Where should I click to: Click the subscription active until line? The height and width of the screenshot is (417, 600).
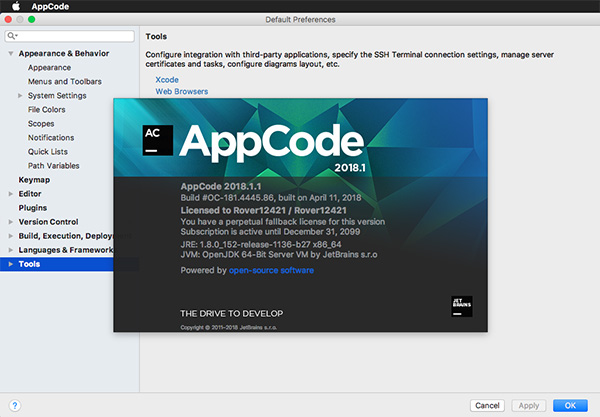tap(270, 232)
